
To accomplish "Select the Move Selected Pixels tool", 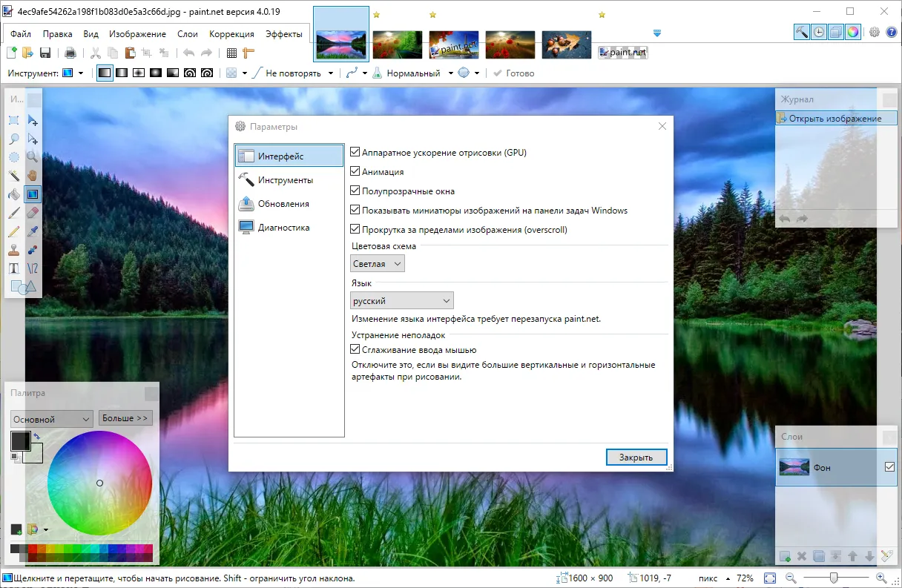I will (x=33, y=120).
